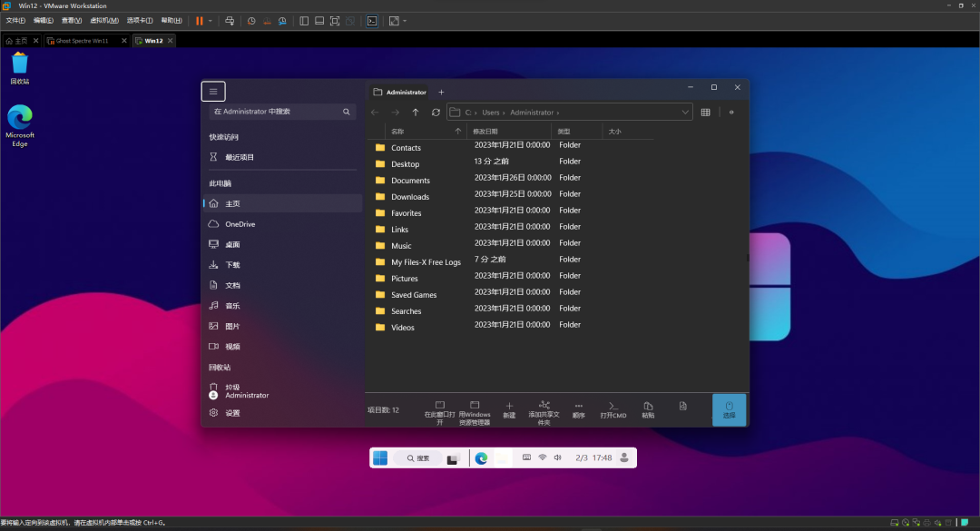Open the pause button dropdown arrow
This screenshot has width=980, height=531.
click(x=211, y=20)
